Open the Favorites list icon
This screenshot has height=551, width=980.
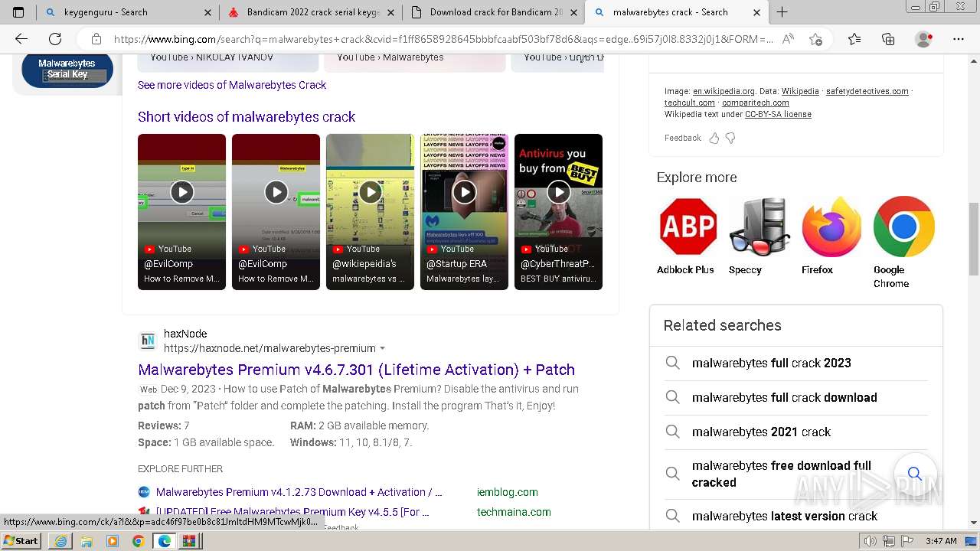854,39
